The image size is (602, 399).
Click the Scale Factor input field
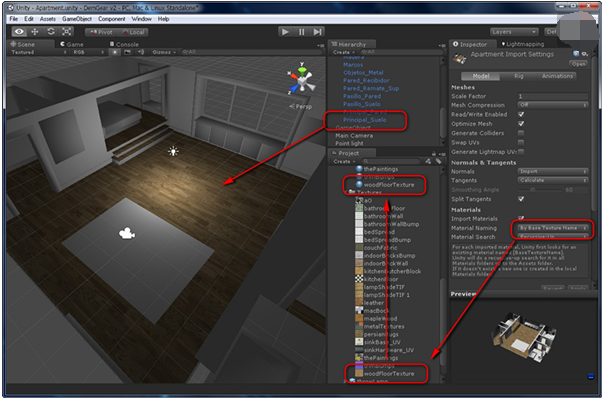coord(553,96)
